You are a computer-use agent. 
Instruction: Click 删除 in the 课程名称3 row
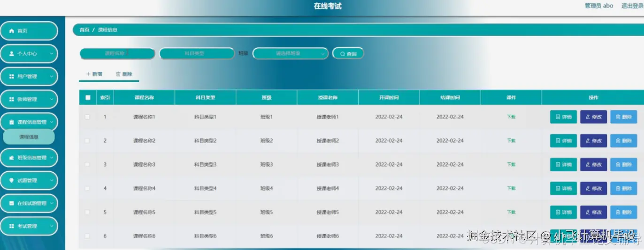pos(624,165)
